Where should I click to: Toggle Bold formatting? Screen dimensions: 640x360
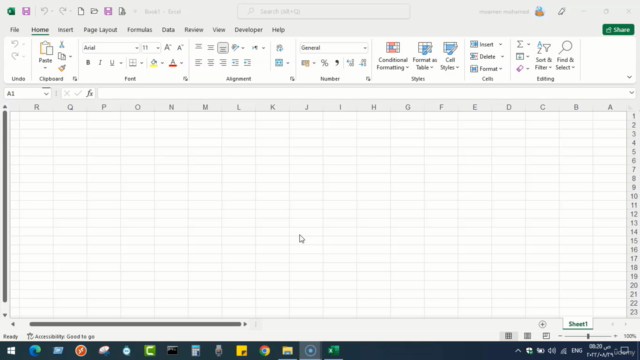click(x=88, y=63)
